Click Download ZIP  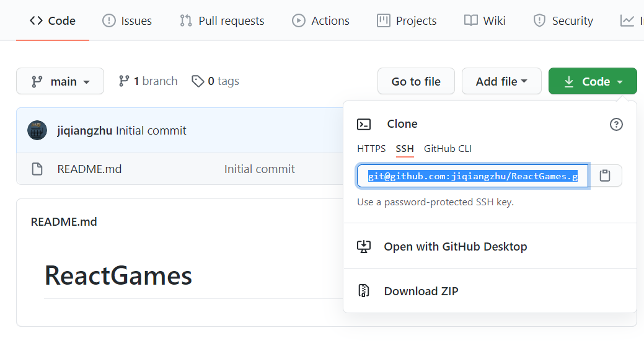(x=421, y=291)
